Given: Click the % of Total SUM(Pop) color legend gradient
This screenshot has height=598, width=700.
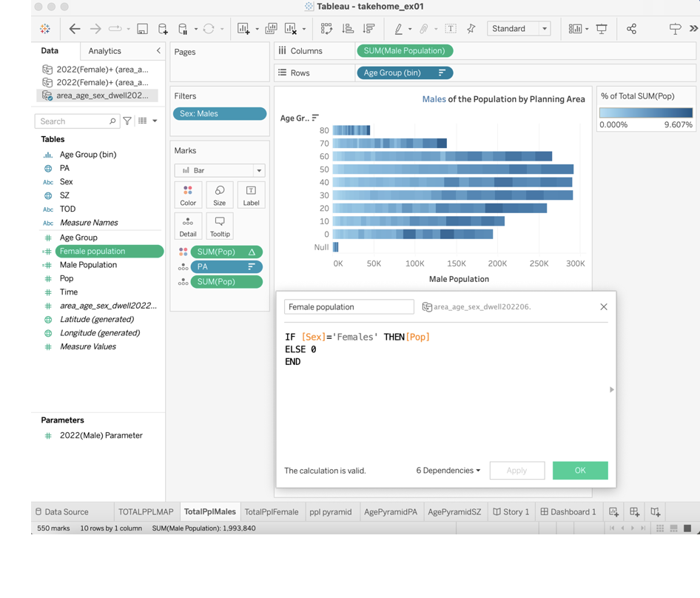Looking at the screenshot, I should [645, 112].
